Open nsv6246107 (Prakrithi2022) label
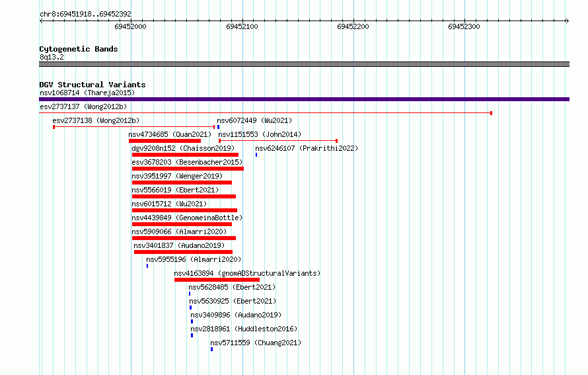This screenshot has height=375, width=588. pos(307,148)
